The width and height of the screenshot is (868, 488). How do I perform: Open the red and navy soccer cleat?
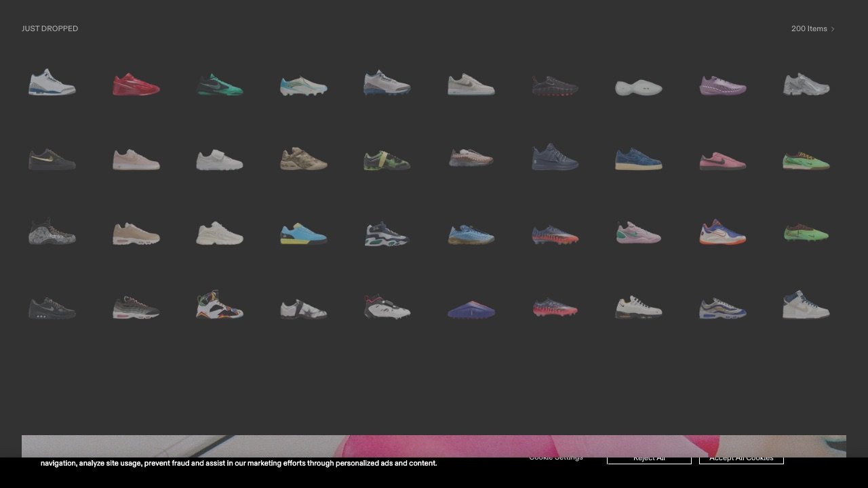[555, 308]
